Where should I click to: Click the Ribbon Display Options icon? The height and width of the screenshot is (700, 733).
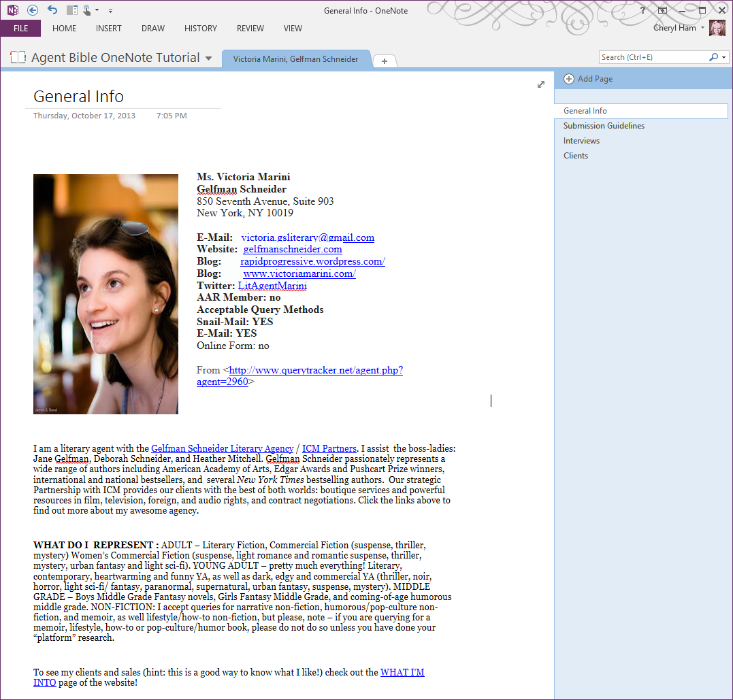pos(662,10)
